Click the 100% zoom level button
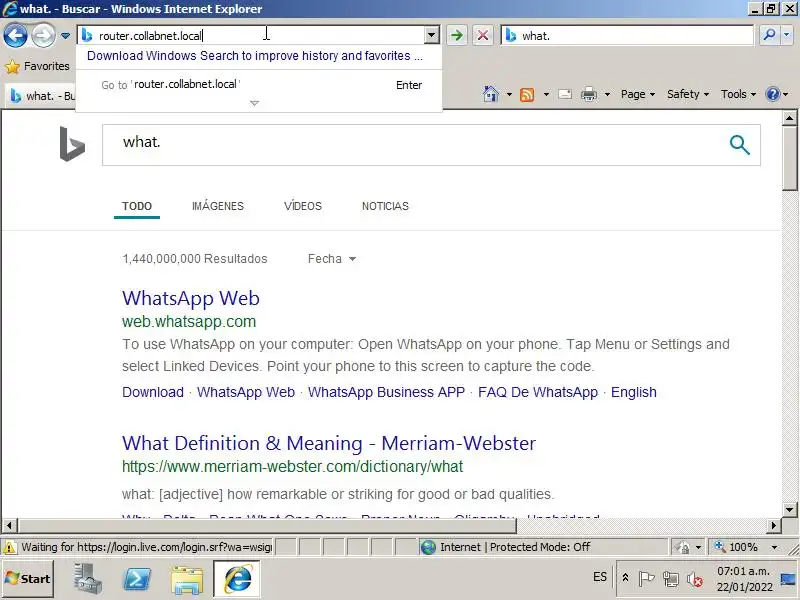The height and width of the screenshot is (600, 800). click(x=738, y=547)
